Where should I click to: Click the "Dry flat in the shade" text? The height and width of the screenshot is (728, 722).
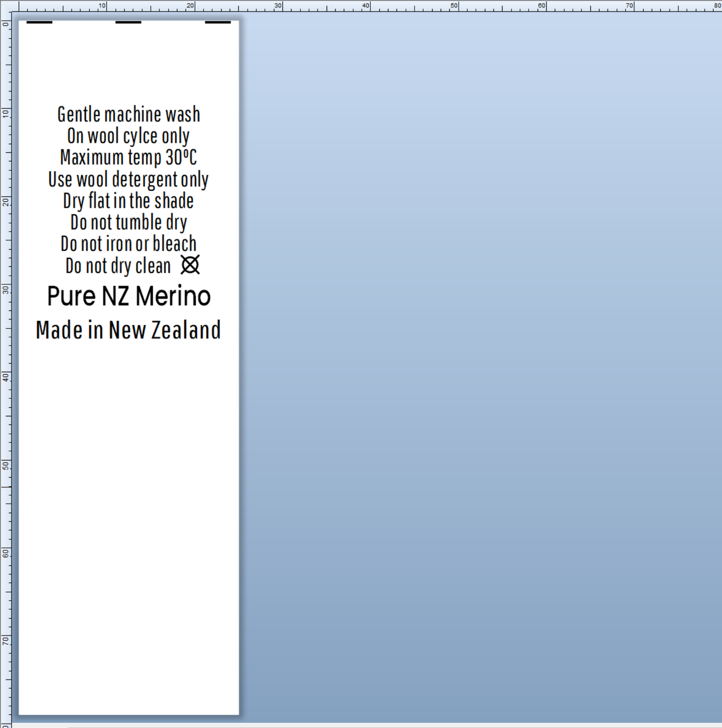click(128, 201)
